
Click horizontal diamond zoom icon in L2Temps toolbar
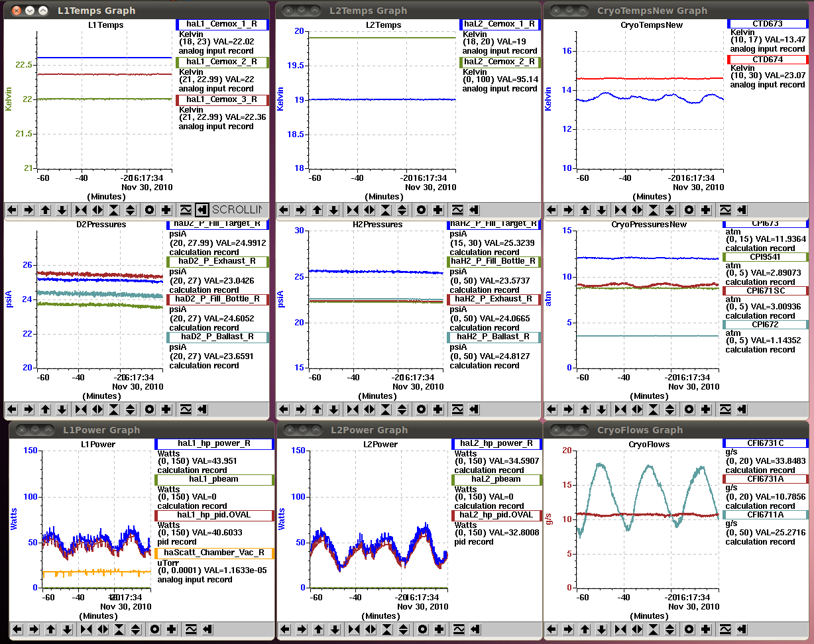tap(369, 210)
